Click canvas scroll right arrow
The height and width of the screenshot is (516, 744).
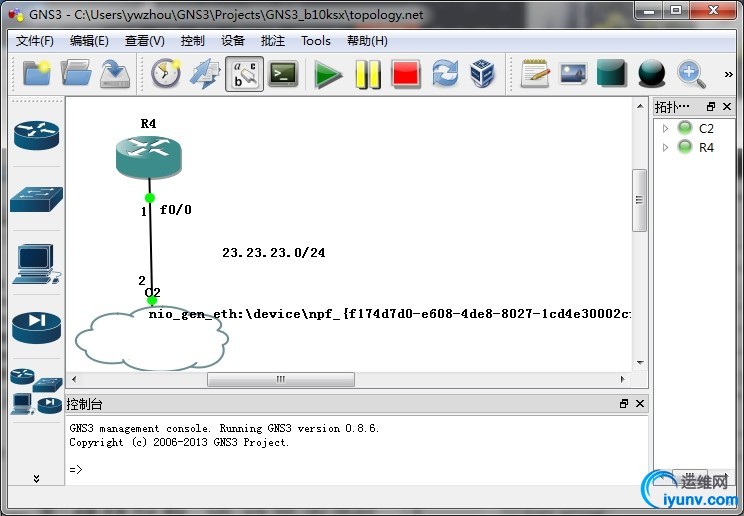pos(623,379)
